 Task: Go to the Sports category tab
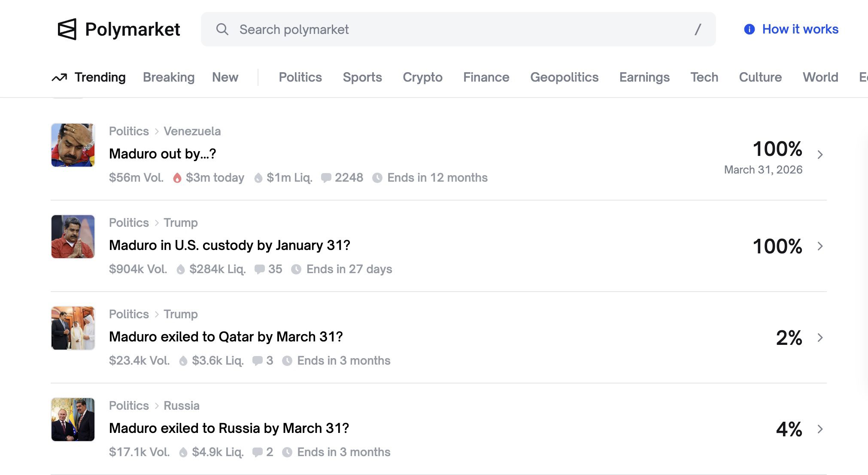pyautogui.click(x=362, y=77)
